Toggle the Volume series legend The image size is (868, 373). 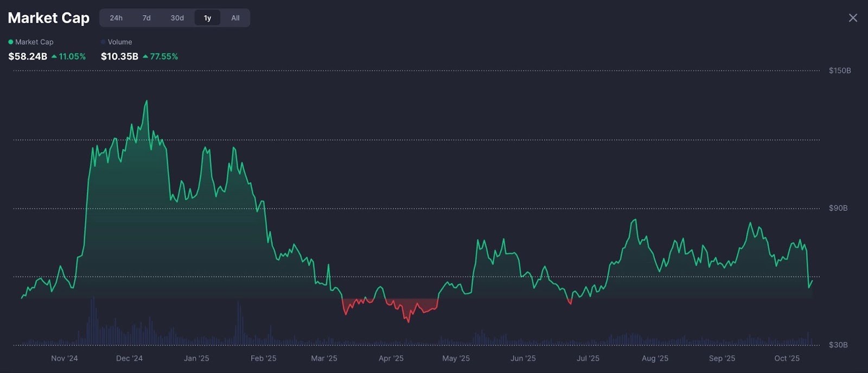120,42
